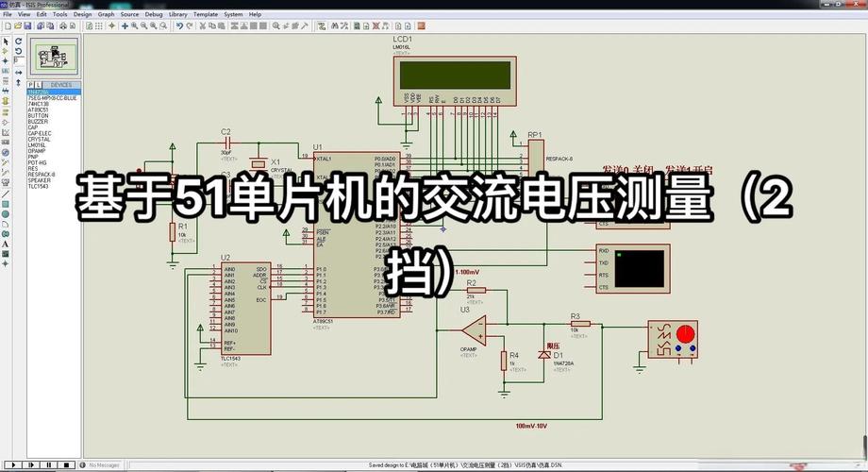Viewport: 868px width, 472px height.
Task: Open the Help menu
Action: pyautogui.click(x=255, y=14)
